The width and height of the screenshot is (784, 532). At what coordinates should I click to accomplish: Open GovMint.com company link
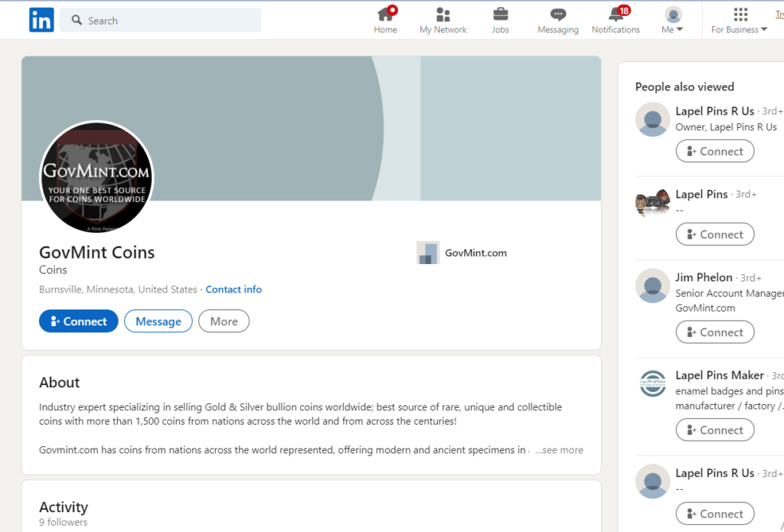tap(475, 253)
